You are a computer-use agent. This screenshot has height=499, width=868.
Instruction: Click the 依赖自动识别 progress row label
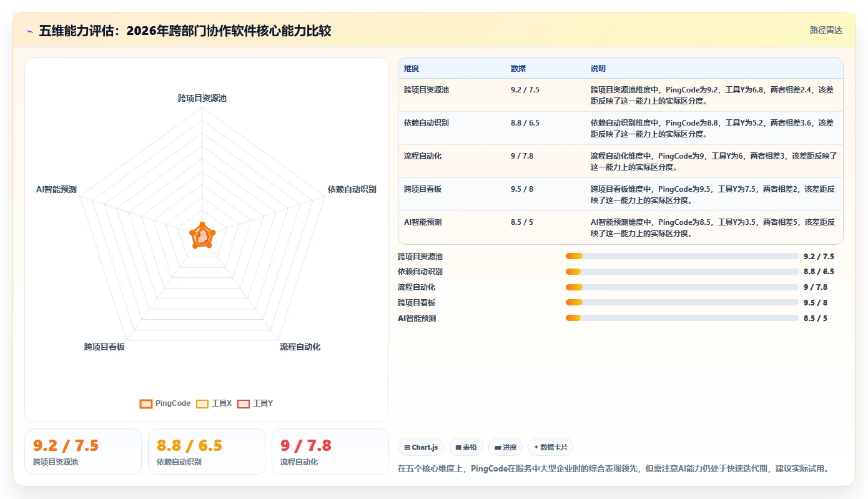click(x=420, y=272)
